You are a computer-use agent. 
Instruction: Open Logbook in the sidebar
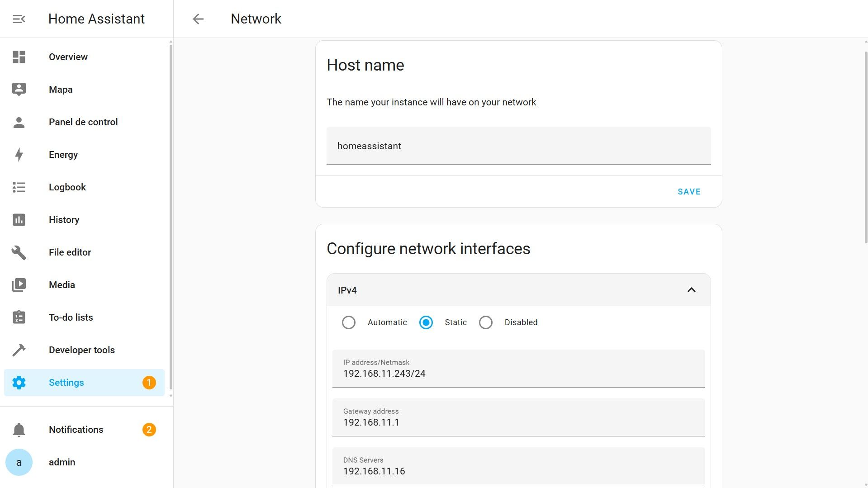pyautogui.click(x=84, y=187)
